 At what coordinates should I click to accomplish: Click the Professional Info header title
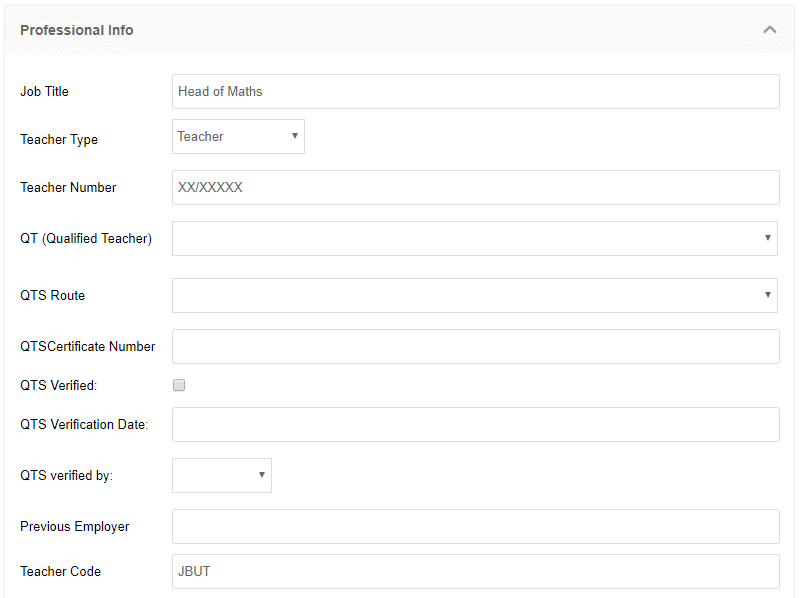[77, 30]
